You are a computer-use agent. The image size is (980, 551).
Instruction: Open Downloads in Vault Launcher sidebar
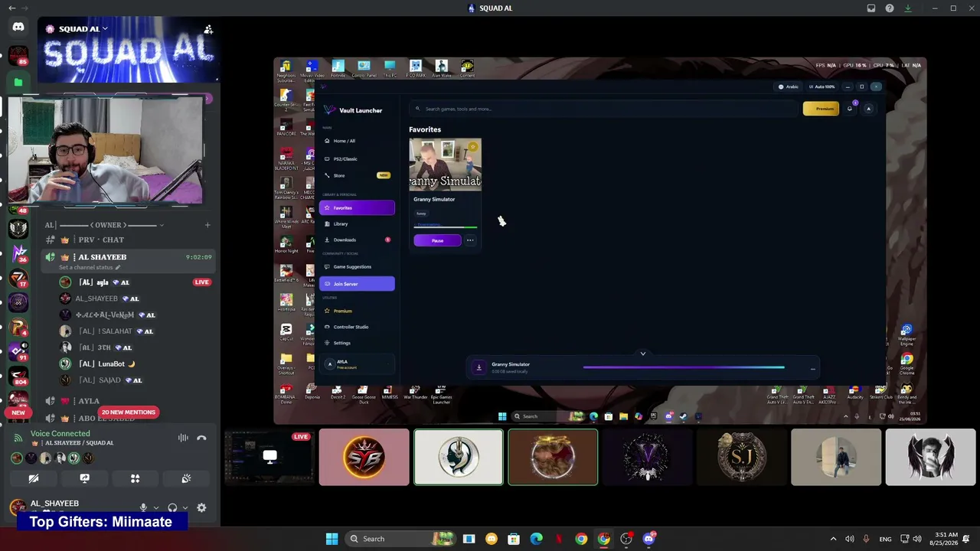[x=357, y=240]
